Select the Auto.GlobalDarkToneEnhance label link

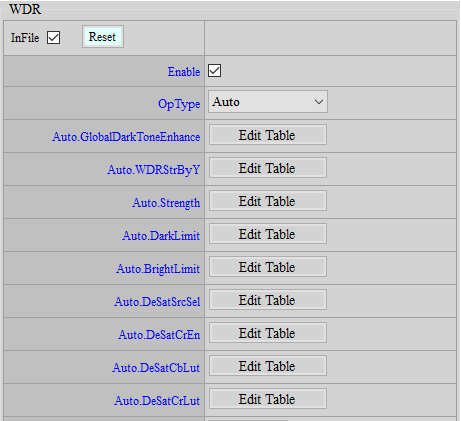click(126, 137)
